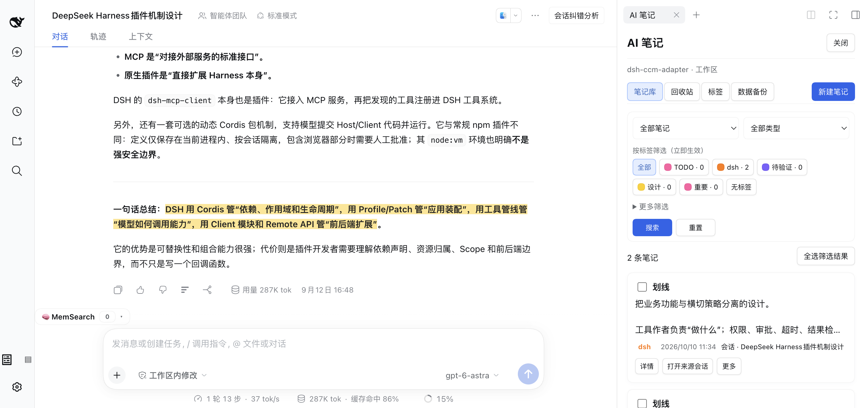This screenshot has width=868, height=408.
Task: Toggle the 重要 · 0 tag filter
Action: point(701,187)
